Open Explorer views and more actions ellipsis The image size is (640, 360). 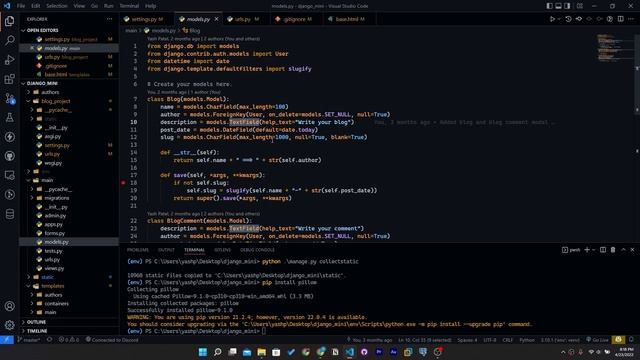(x=109, y=19)
